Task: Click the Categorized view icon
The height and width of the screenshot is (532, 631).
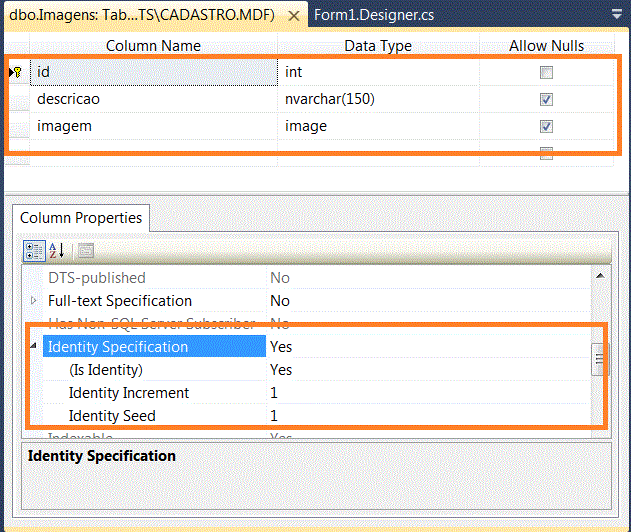Action: pyautogui.click(x=34, y=251)
